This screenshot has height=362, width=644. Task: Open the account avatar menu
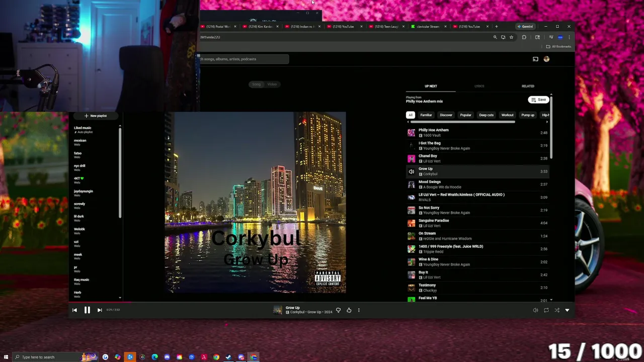546,59
